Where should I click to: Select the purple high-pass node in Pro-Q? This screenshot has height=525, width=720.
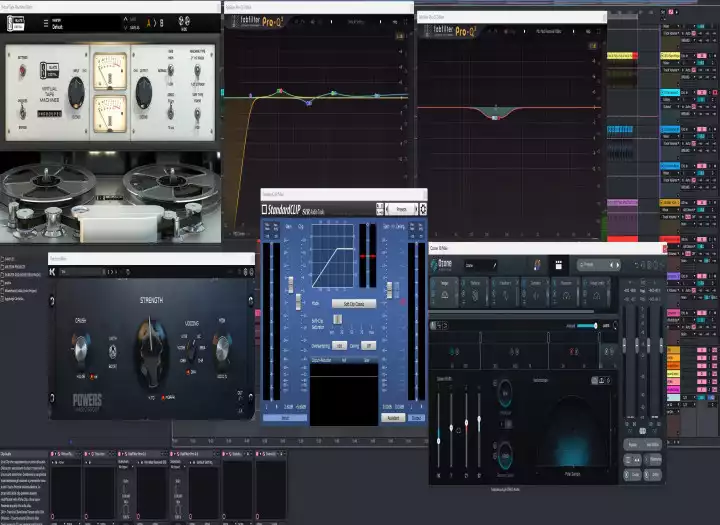click(x=251, y=96)
